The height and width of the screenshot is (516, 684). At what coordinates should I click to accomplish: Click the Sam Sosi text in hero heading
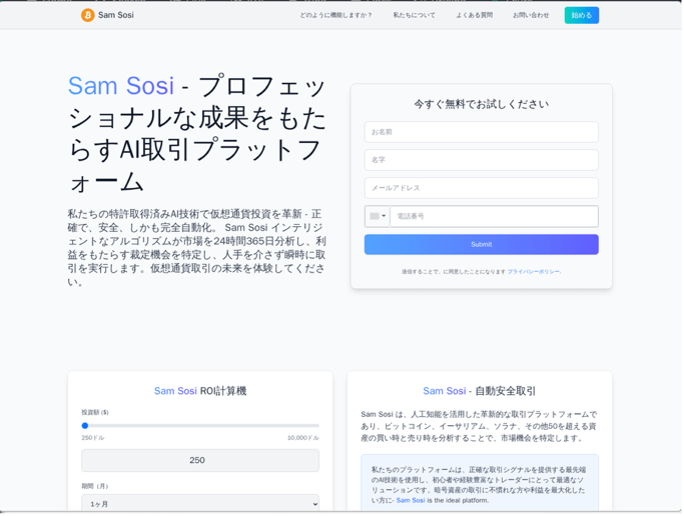121,86
